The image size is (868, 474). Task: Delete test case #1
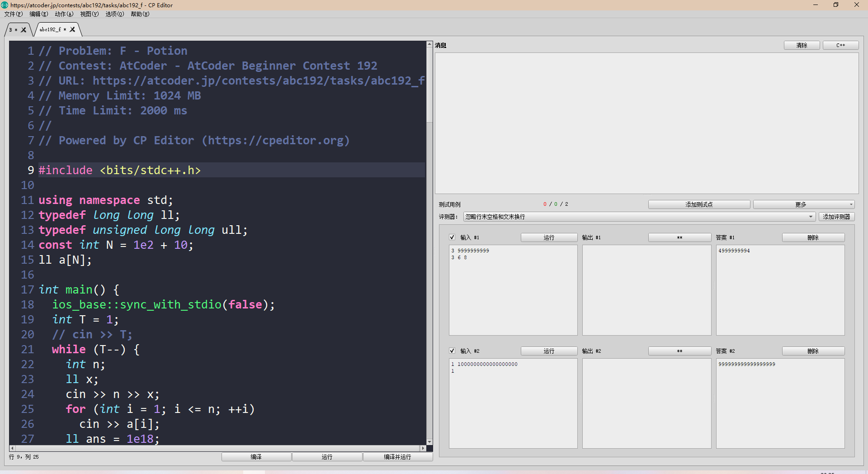813,237
